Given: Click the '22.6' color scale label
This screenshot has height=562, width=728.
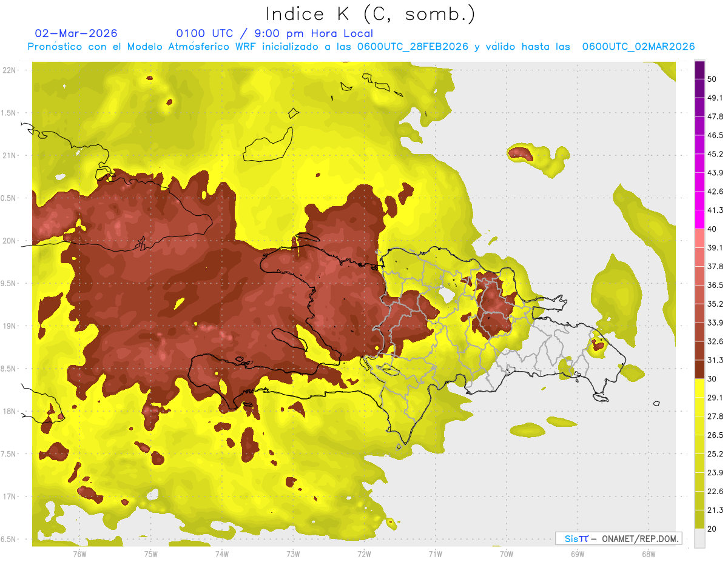Looking at the screenshot, I should pyautogui.click(x=715, y=491).
